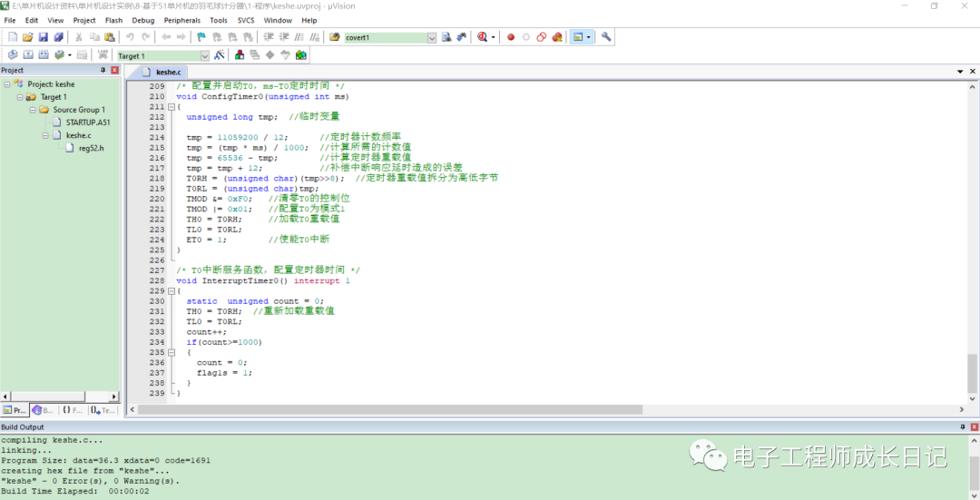The image size is (980, 500).
Task: Click the Manage Project Items colored-boxes icon
Action: 240,55
